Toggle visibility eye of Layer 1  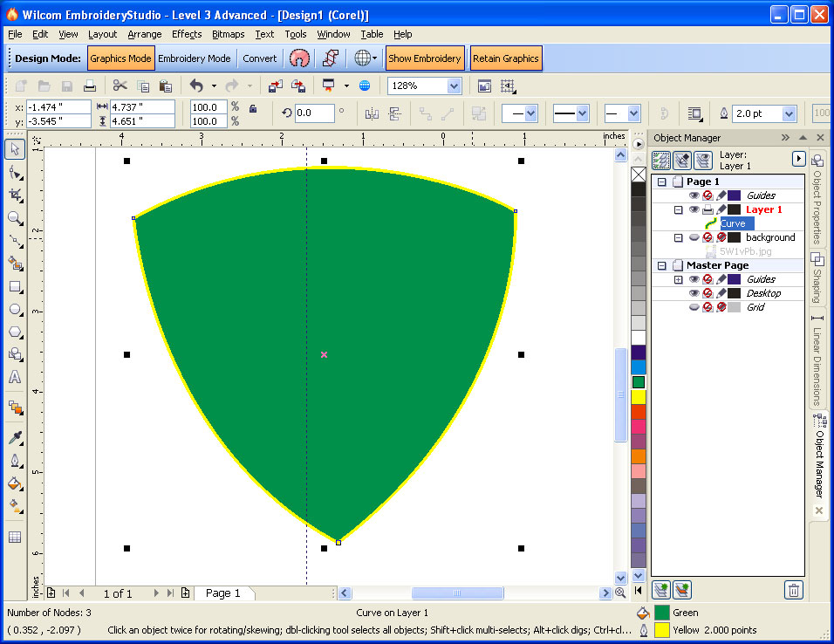pyautogui.click(x=694, y=209)
